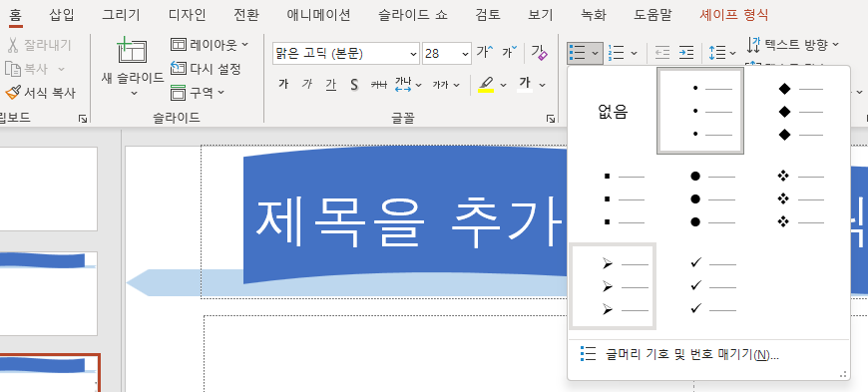Open the 셰이프 형식 tab
Viewport: 868px width, 392px height.
point(733,15)
